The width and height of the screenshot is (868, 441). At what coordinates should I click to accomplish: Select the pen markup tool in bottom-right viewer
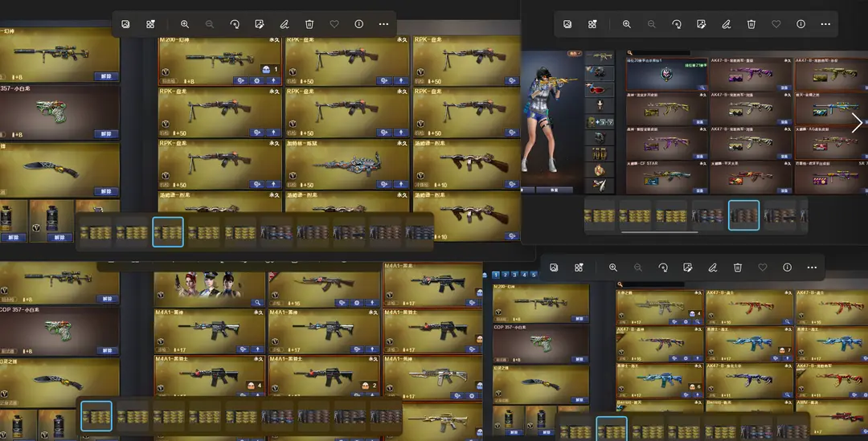tap(712, 267)
